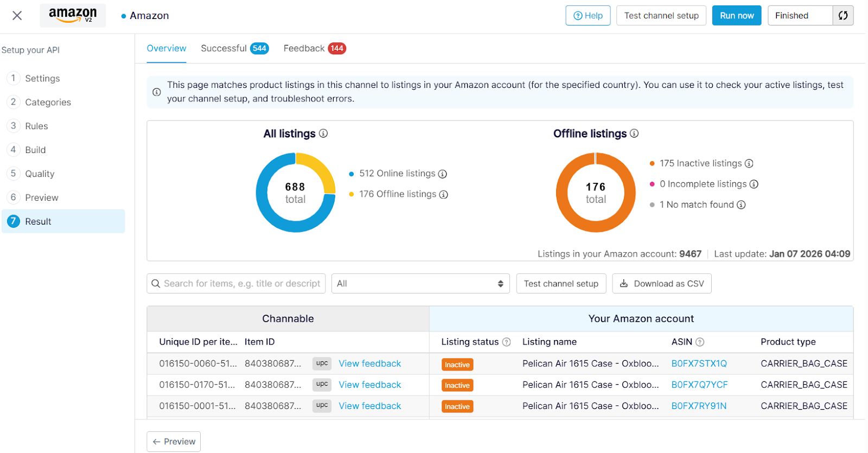This screenshot has height=453, width=868.
Task: Open the Feedback tab
Action: pyautogui.click(x=314, y=48)
